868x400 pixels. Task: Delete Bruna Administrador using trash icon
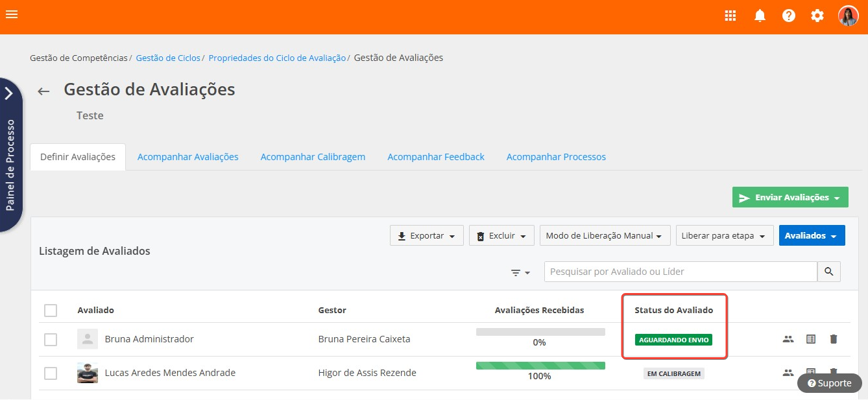click(x=834, y=339)
